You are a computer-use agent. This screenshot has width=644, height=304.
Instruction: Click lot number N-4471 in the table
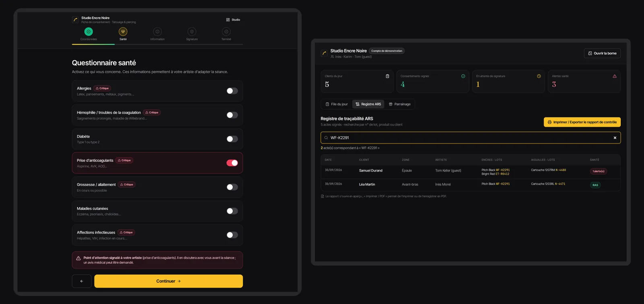tap(560, 184)
